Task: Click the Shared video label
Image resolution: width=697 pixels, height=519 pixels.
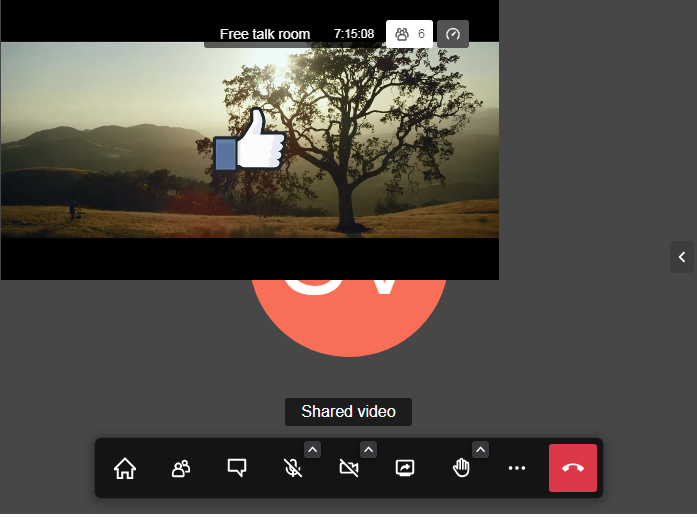Action: (348, 412)
